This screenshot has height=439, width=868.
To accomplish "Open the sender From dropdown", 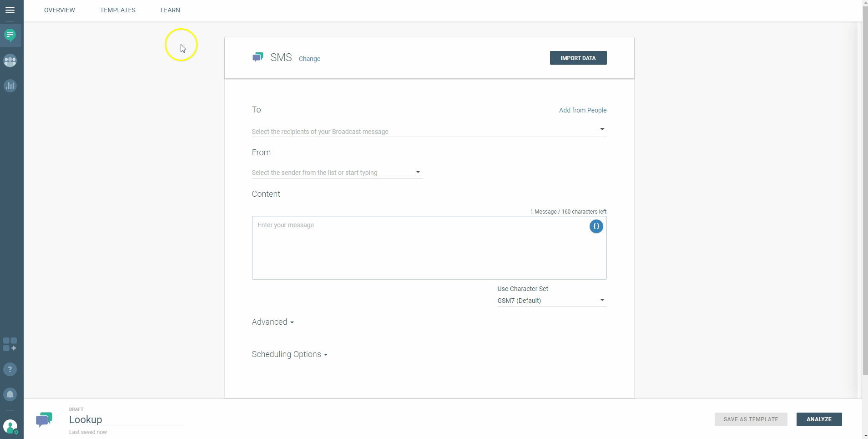I will pyautogui.click(x=337, y=173).
